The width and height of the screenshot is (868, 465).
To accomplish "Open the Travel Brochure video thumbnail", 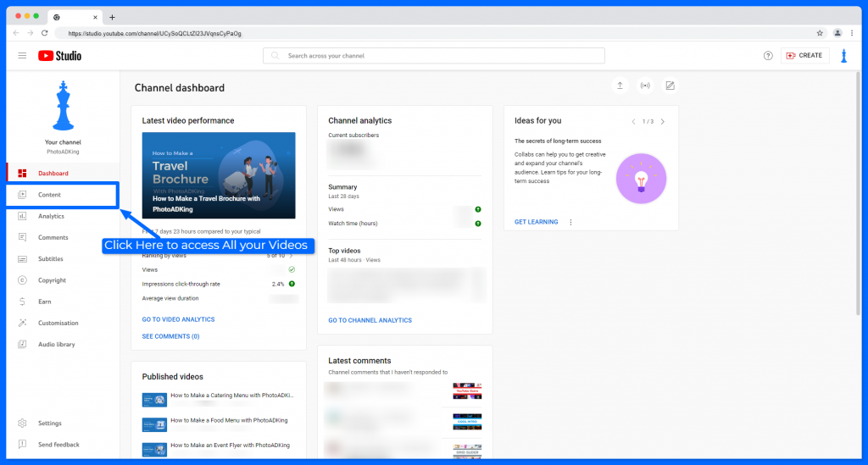I will click(219, 175).
